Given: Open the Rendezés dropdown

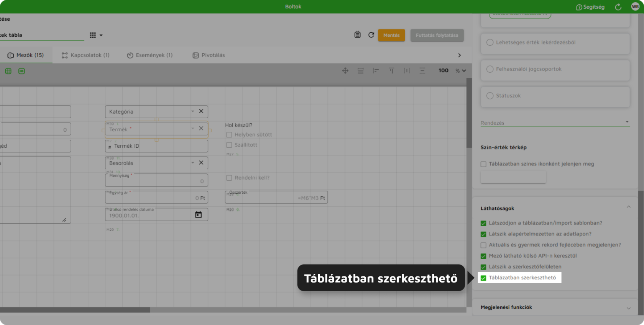Looking at the screenshot, I should click(x=555, y=122).
